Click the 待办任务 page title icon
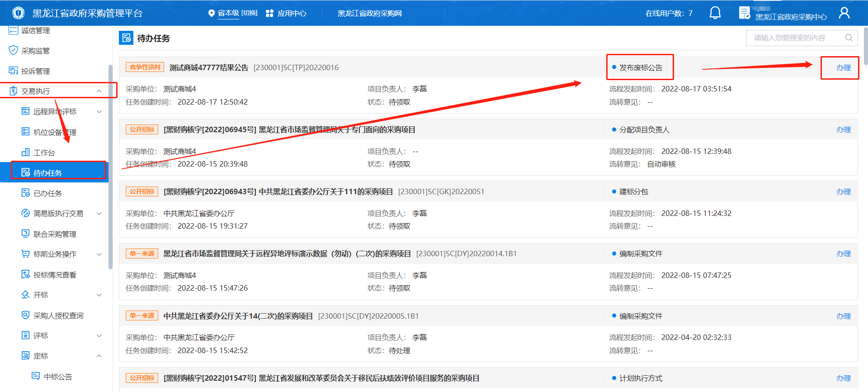The image size is (868, 392). 126,38
